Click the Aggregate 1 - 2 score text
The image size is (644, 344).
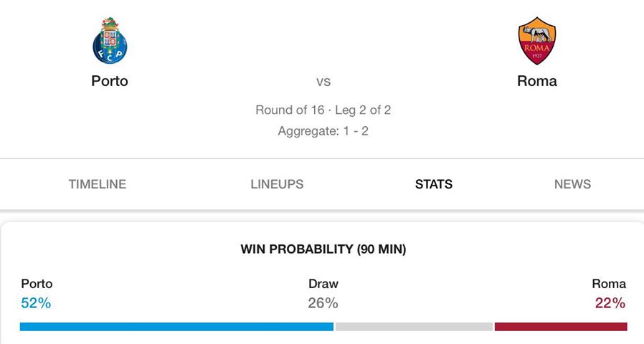(x=323, y=131)
